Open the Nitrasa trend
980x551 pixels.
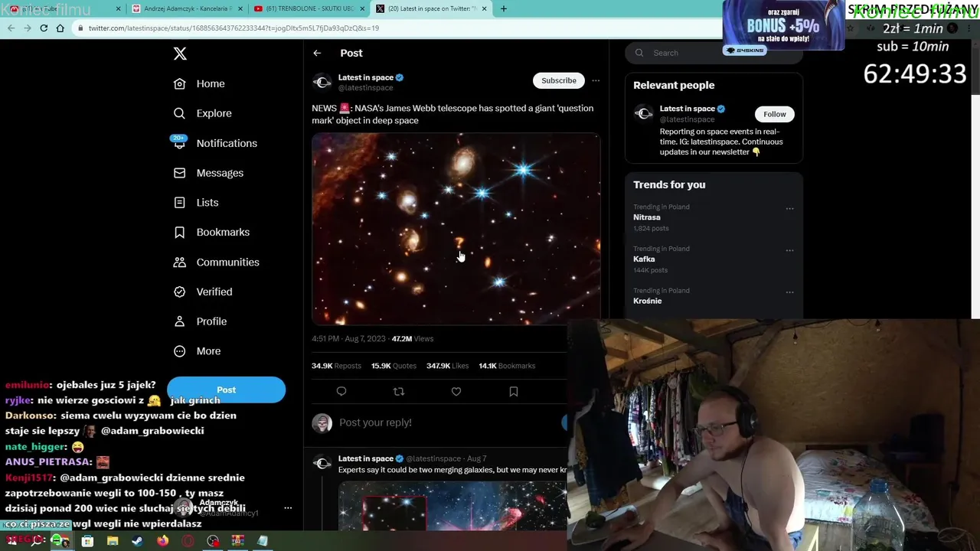coord(647,217)
